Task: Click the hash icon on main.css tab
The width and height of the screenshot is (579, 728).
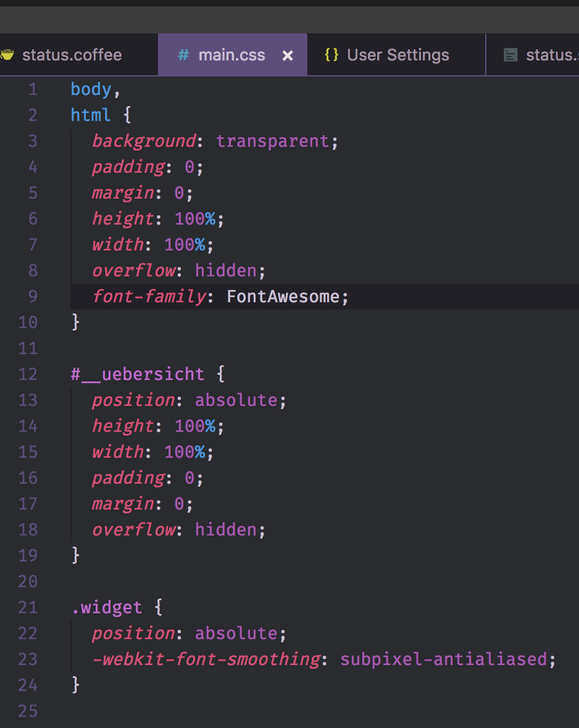Action: pos(183,55)
